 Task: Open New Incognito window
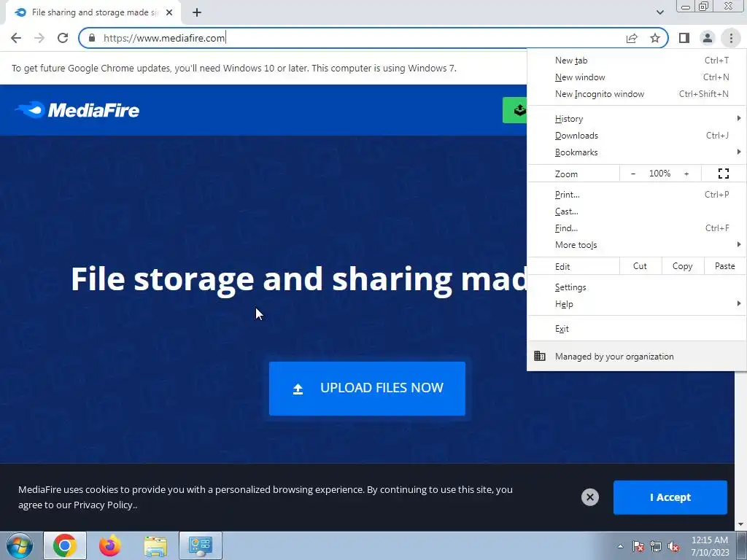pos(636,94)
